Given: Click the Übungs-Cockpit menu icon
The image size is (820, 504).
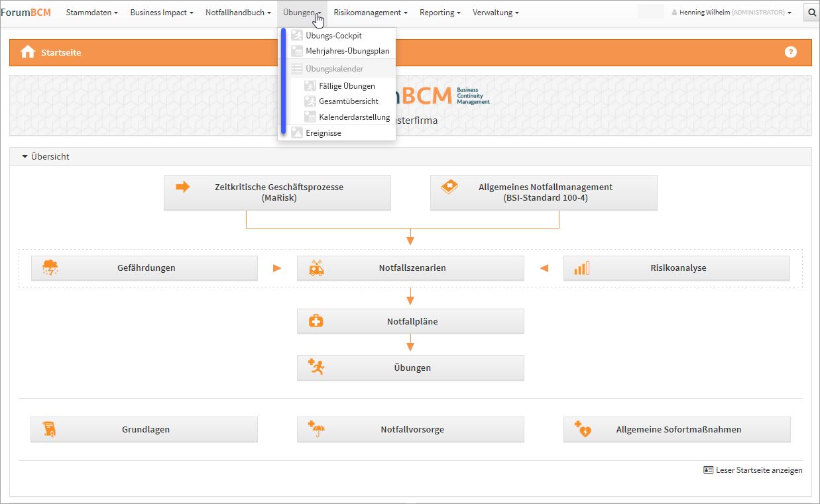Looking at the screenshot, I should tap(297, 36).
